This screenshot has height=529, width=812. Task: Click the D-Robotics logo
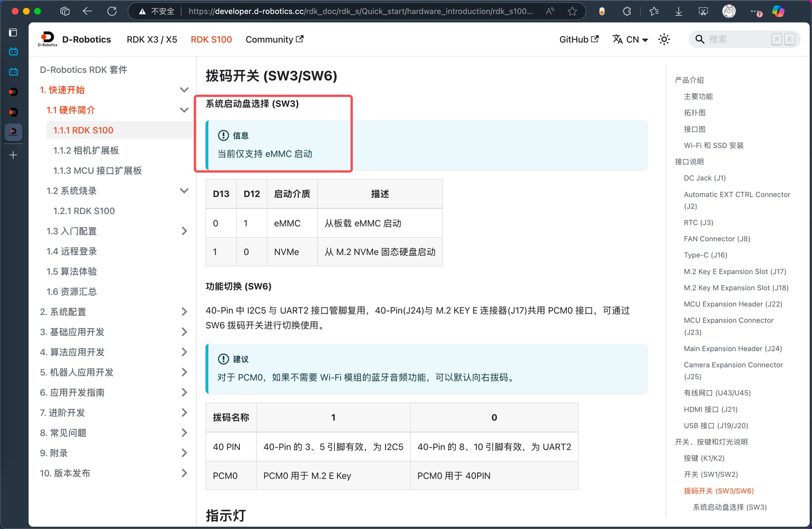(47, 39)
